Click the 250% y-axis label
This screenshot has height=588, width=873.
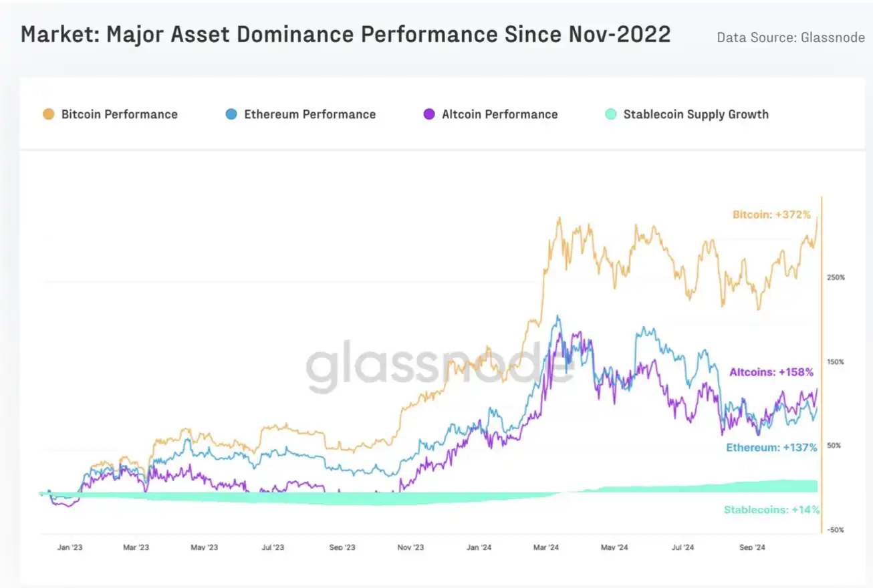pos(836,277)
